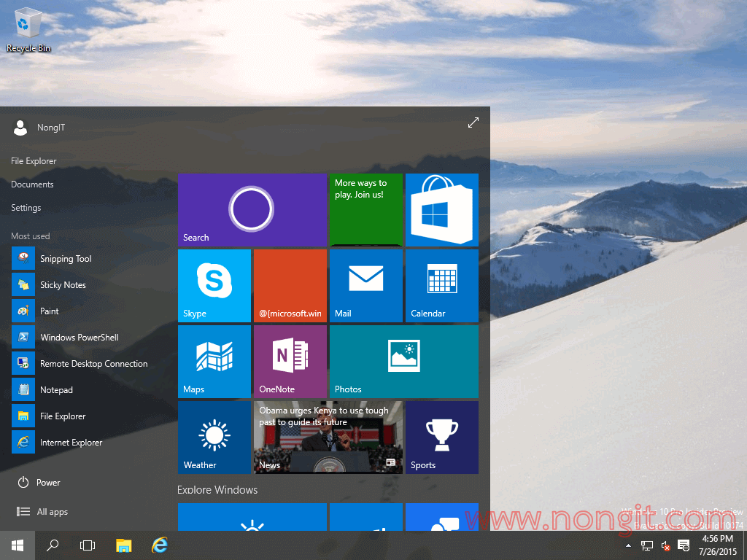Image resolution: width=747 pixels, height=560 pixels.
Task: Open the OneNote tile
Action: tap(290, 362)
